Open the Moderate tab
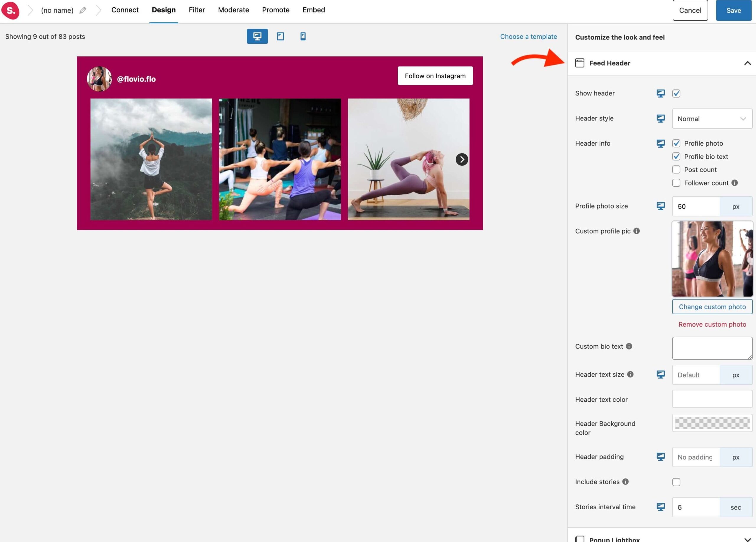 click(x=233, y=10)
